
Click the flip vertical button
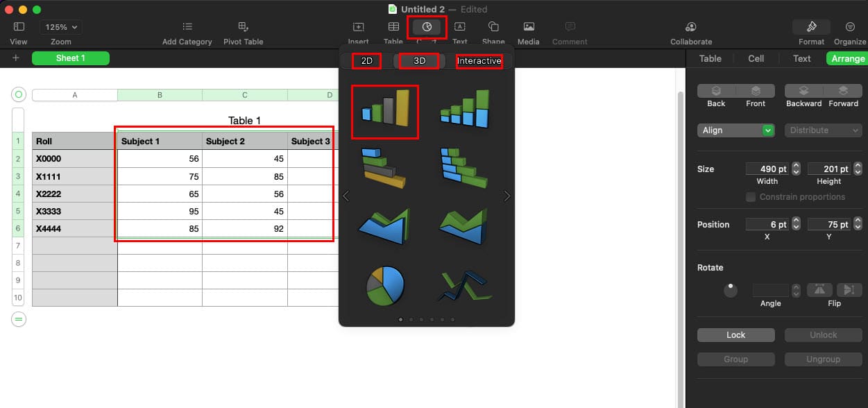(849, 290)
